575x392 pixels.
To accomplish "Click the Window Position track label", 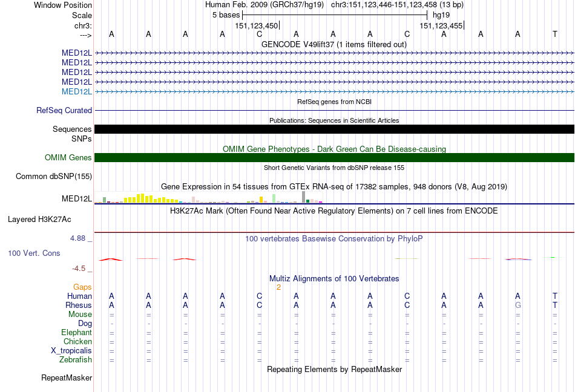I will coord(63,5).
